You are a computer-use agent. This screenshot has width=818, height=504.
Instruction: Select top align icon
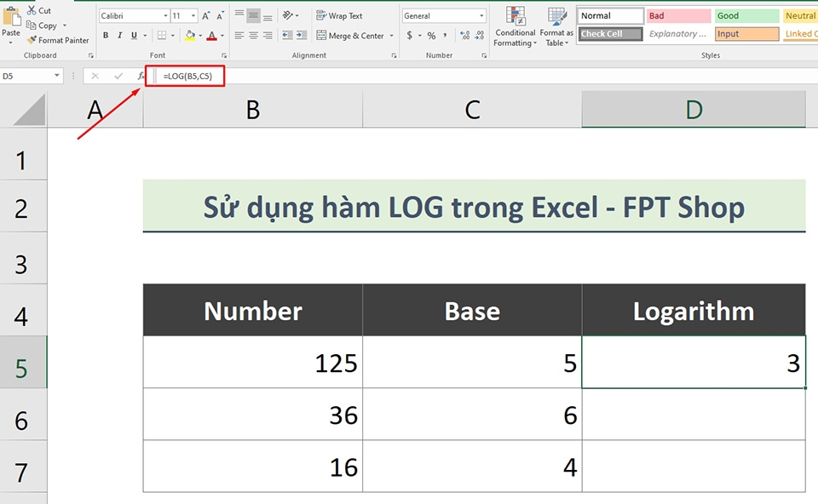point(239,15)
